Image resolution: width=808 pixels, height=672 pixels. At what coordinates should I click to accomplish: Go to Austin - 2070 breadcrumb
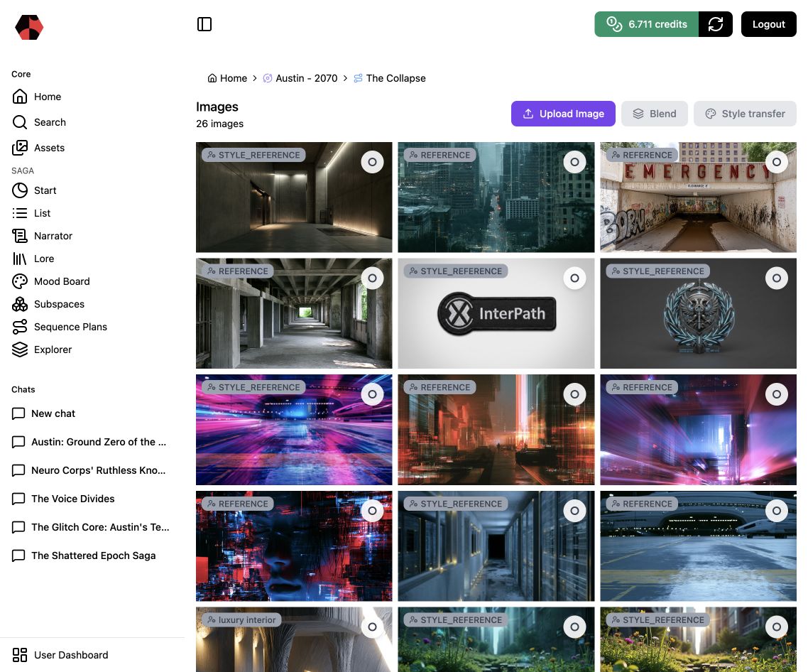[x=300, y=78]
